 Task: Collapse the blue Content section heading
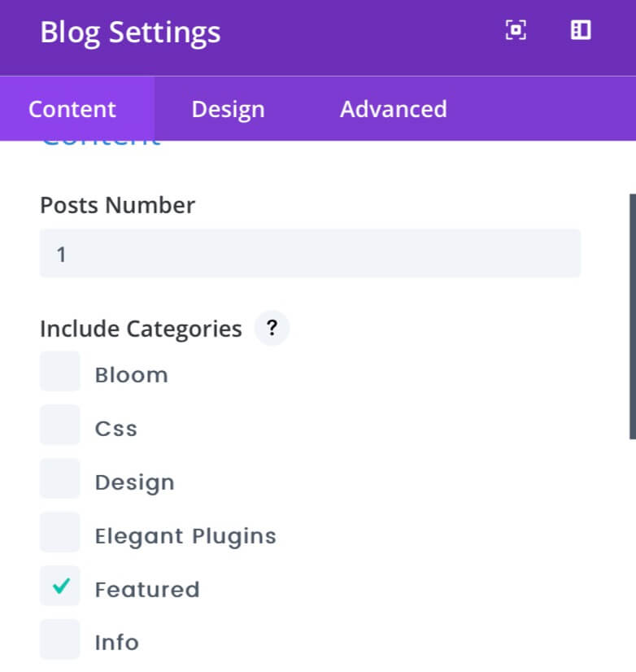(101, 142)
